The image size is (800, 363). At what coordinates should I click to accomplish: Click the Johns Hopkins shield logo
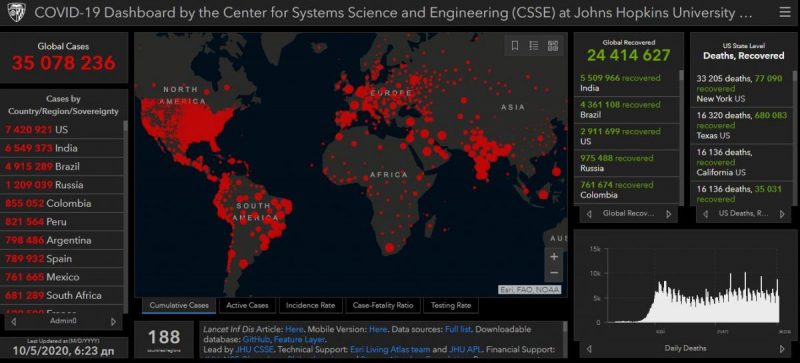[x=16, y=13]
